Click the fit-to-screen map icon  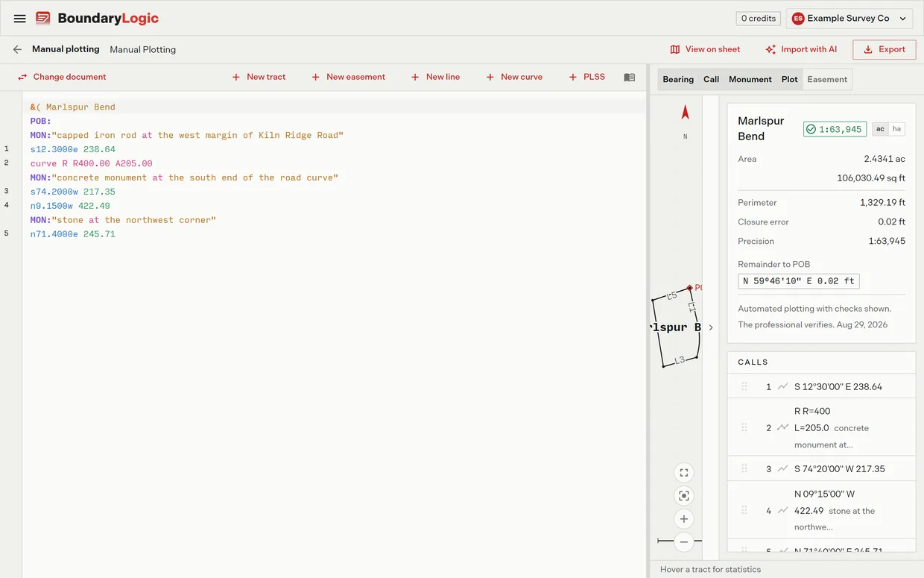684,473
